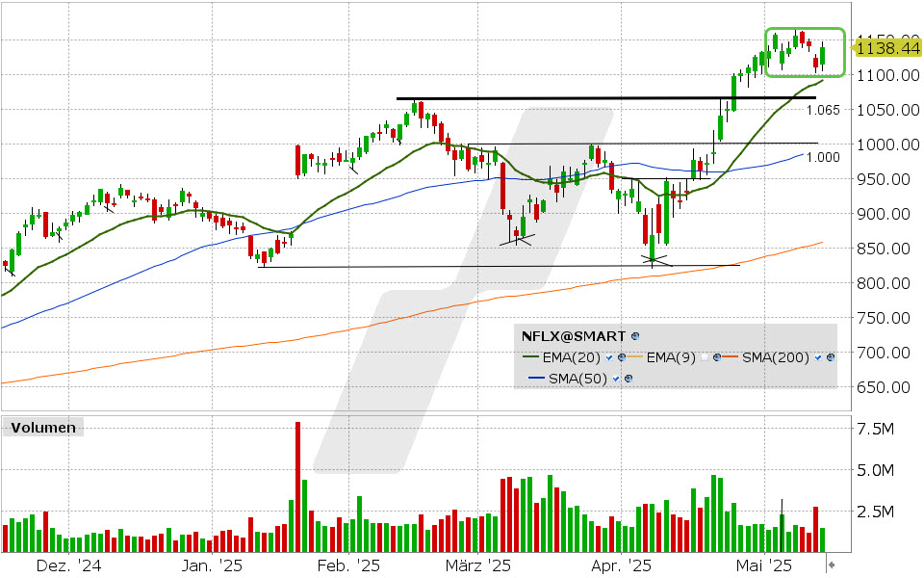
Task: Click the Feb. '25 date label
Action: [x=348, y=566]
